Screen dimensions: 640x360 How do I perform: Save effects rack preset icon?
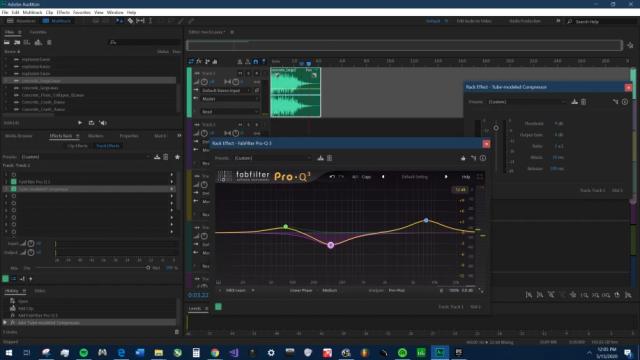point(157,157)
